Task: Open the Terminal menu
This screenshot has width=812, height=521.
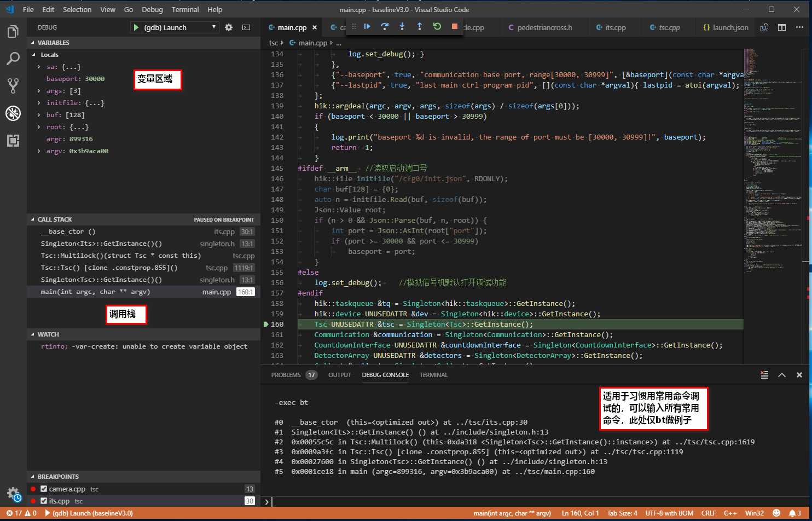Action: coord(185,9)
